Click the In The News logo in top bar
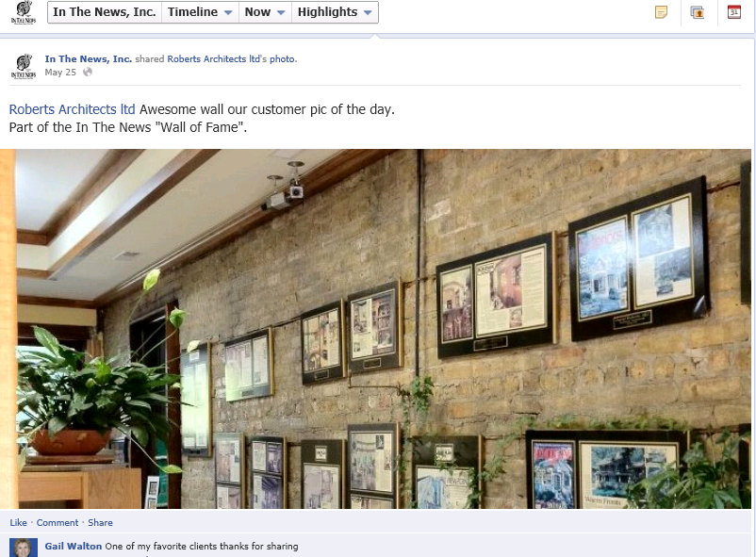 [24, 12]
